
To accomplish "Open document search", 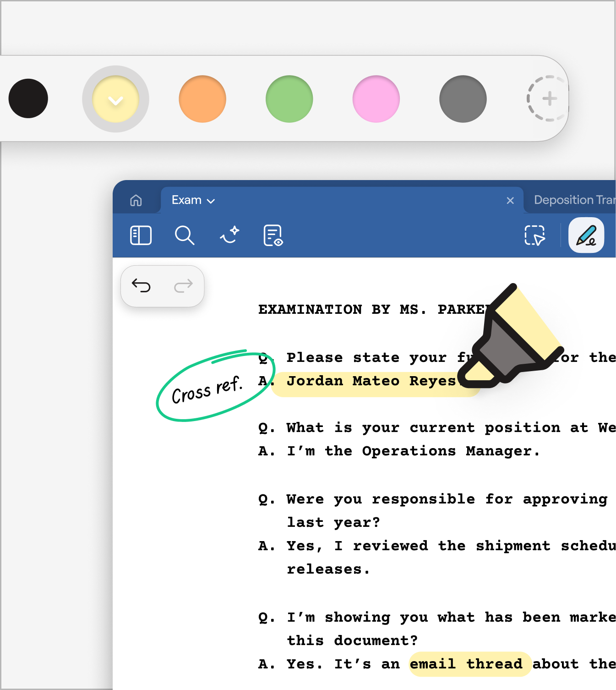I will pos(185,235).
